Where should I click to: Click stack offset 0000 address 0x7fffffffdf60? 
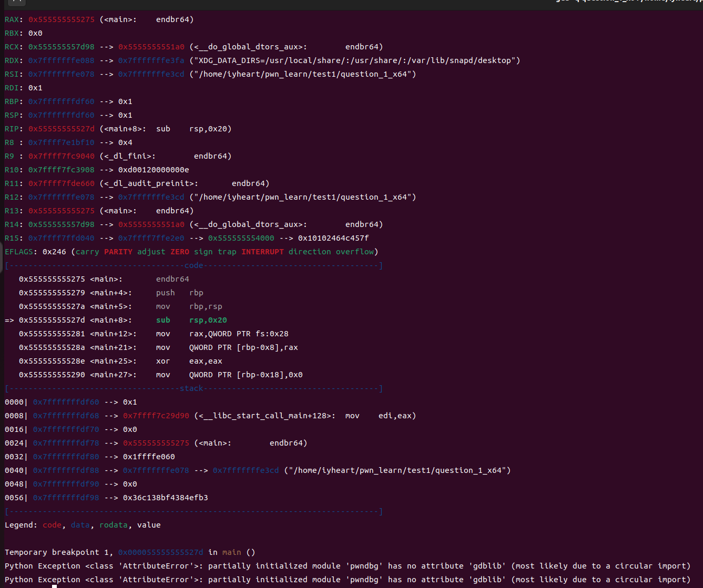[66, 402]
